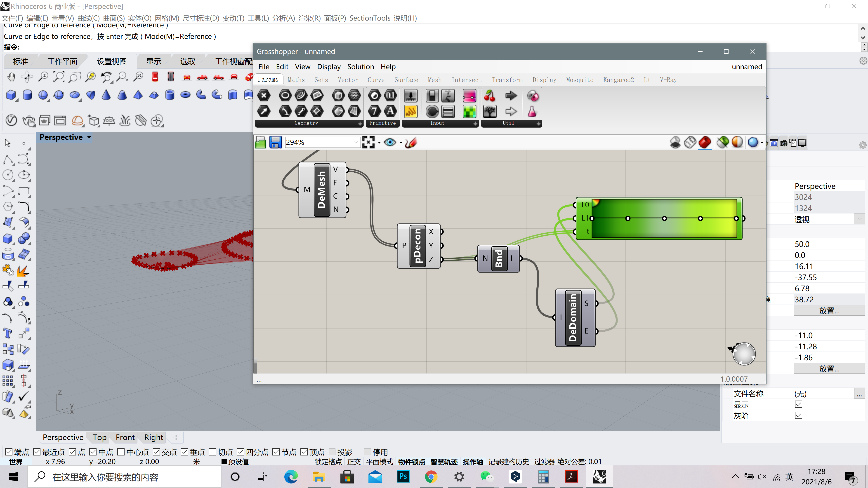
Task: Open Grasshopper file with green folder icon
Action: tap(260, 143)
